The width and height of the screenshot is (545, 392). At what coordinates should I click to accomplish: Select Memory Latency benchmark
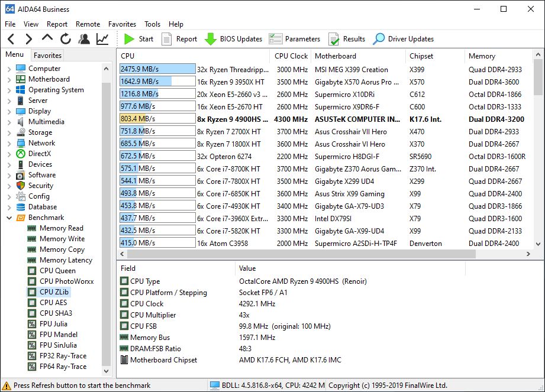point(66,260)
